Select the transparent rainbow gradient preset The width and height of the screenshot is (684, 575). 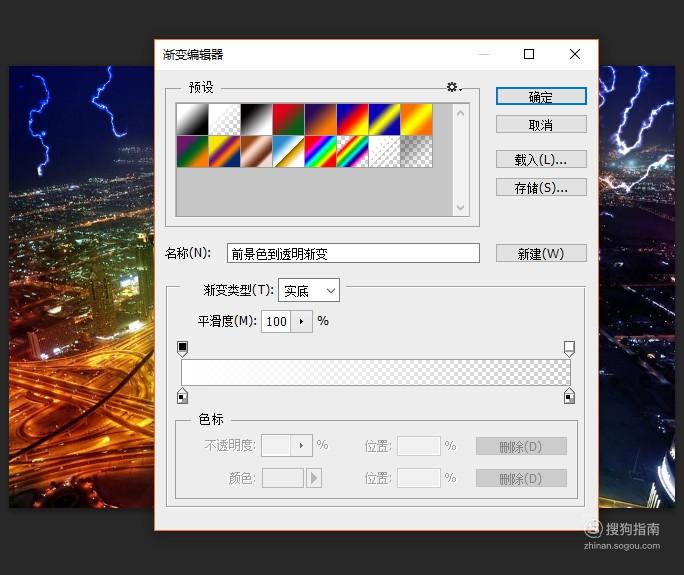[x=352, y=151]
